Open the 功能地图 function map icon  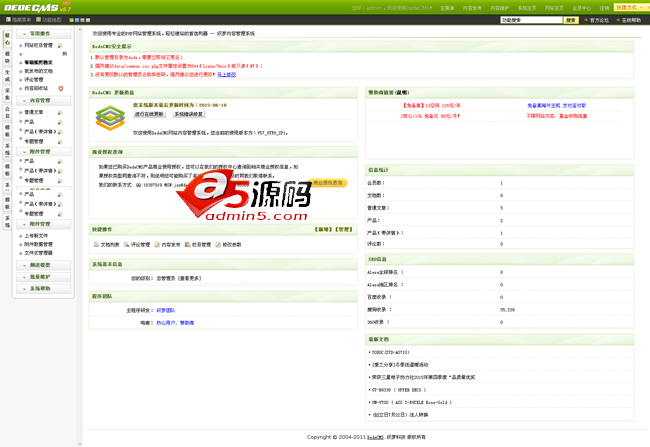coord(38,19)
